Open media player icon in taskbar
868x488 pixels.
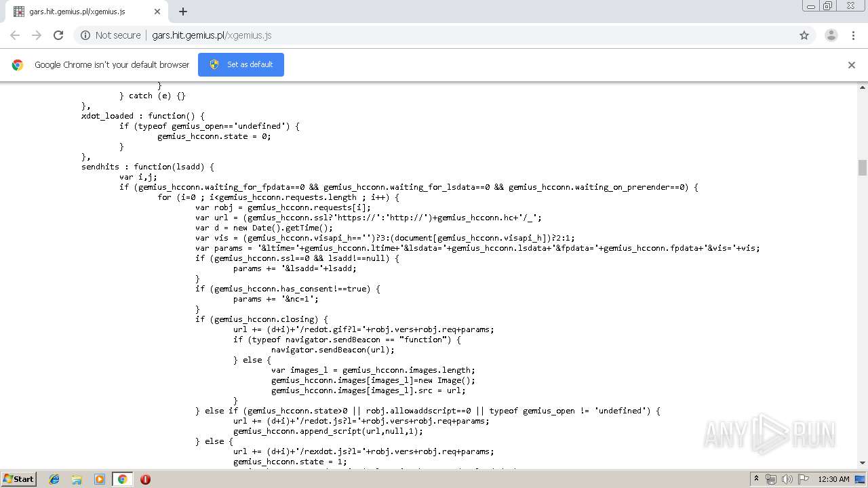click(100, 479)
